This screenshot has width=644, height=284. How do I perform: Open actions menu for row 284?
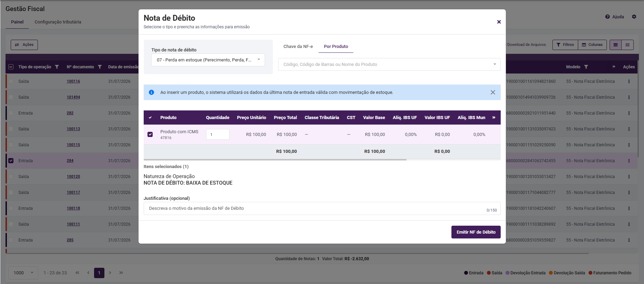tap(629, 161)
